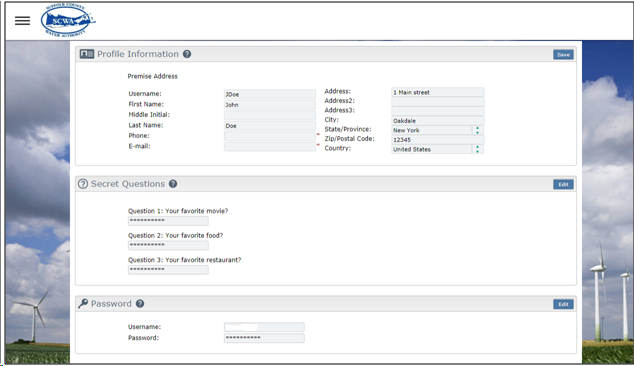Screen dimensions: 634x366
Task: Open the State/Province dropdown
Action: tap(437, 130)
